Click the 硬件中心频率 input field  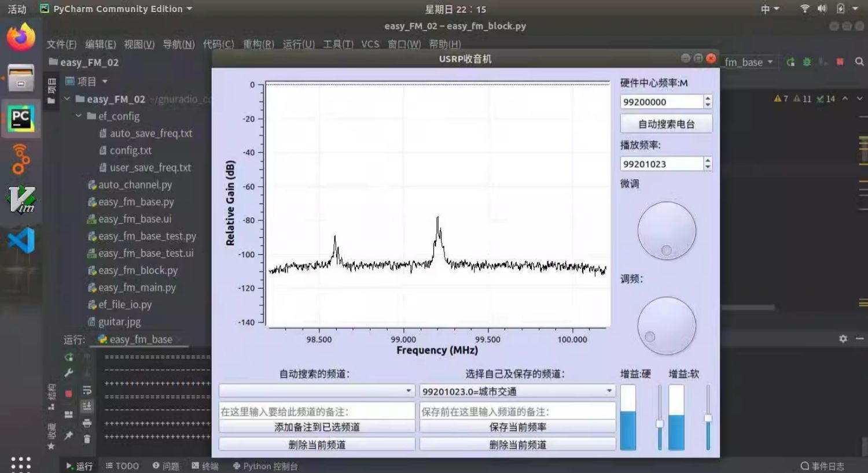[661, 102]
